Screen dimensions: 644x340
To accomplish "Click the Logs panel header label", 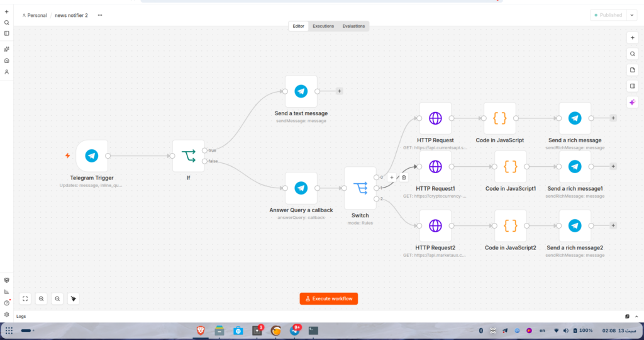I will tap(21, 317).
